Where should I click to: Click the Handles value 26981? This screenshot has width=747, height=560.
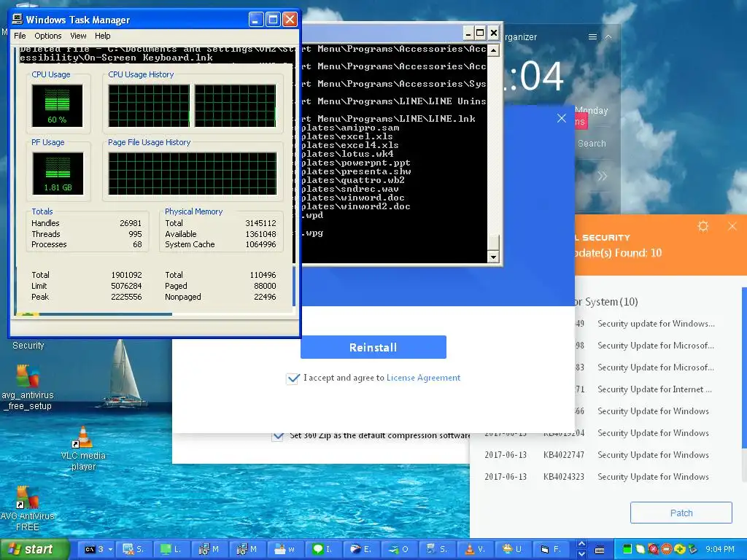coord(131,223)
